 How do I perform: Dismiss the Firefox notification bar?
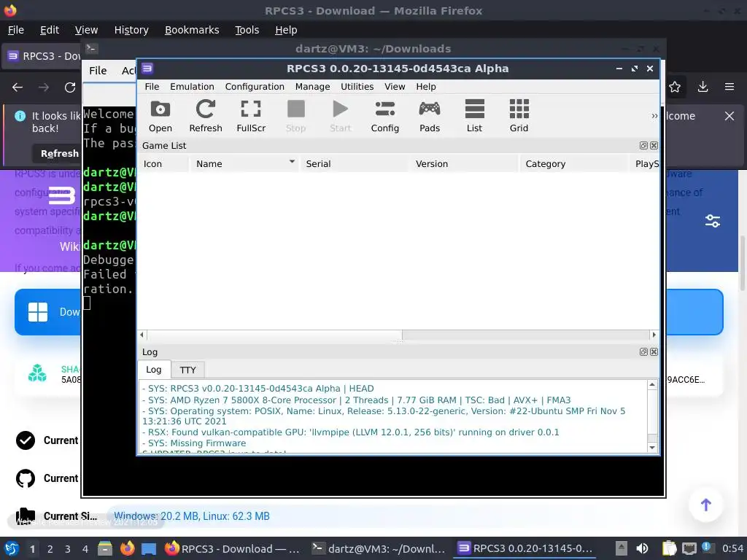tap(729, 116)
